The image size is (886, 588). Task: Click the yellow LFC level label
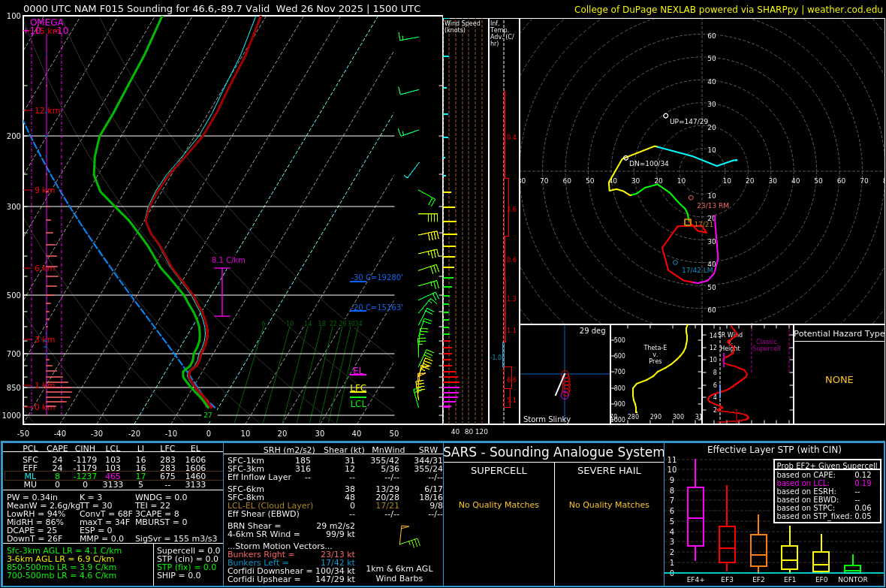(357, 387)
